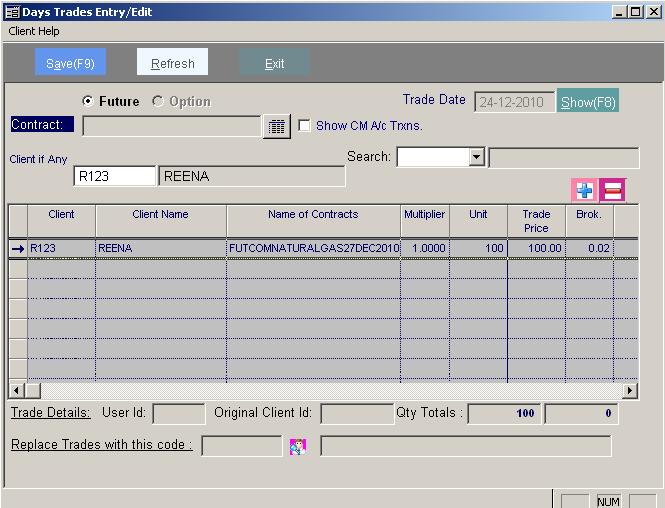Screen dimensions: 665x508
Task: Select the FUTCOMNATURALGAS27DEC2010 contract cell
Action: coord(313,248)
